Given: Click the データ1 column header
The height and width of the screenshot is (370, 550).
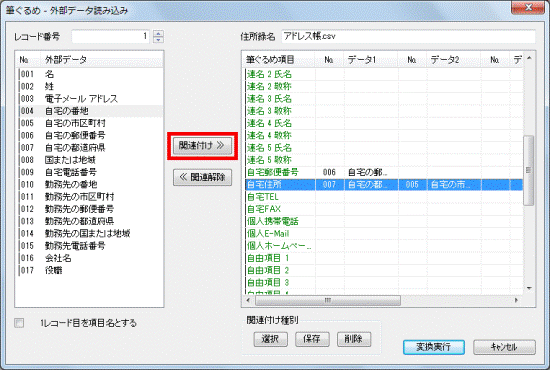Looking at the screenshot, I should pyautogui.click(x=371, y=60).
